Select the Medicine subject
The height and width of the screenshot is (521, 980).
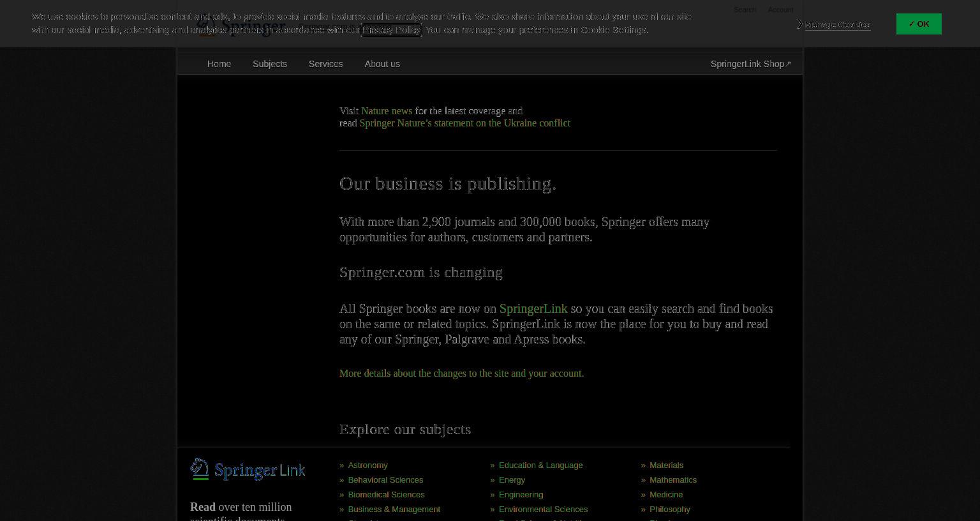click(x=666, y=495)
